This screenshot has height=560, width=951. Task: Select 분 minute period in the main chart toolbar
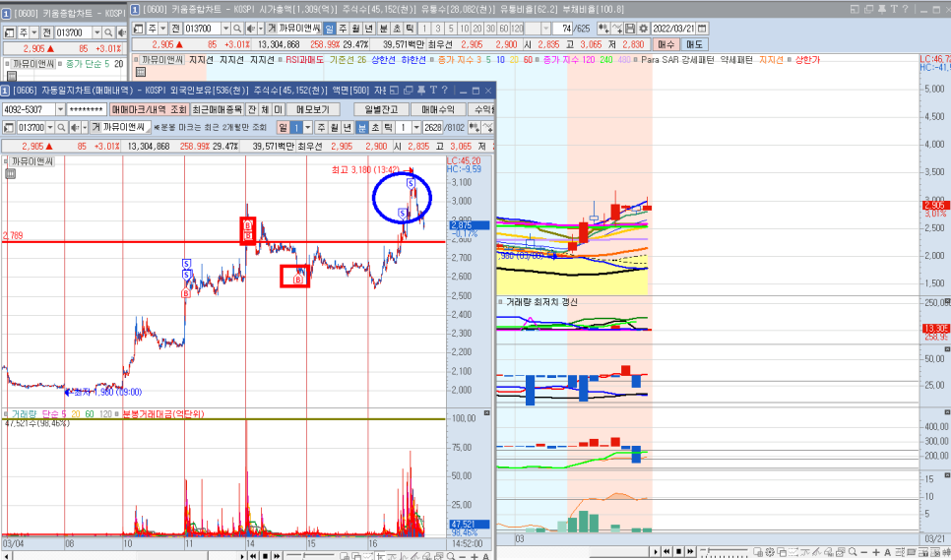coord(383,29)
